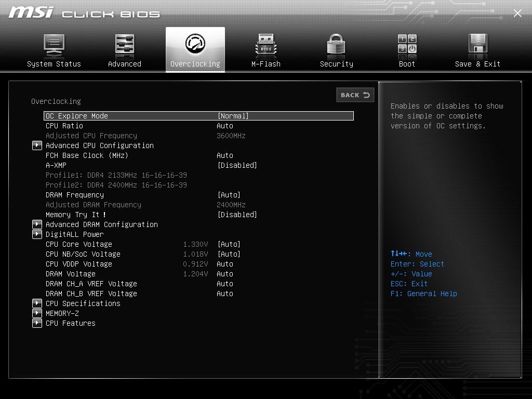Screen dimensions: 532x399
Task: Select the A-XMP setting label
Action: 56,166
